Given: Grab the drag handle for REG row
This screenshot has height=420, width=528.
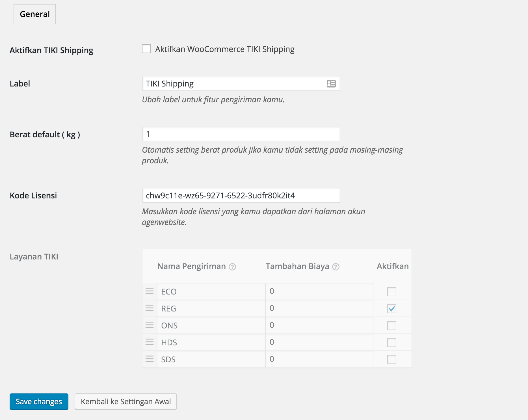Looking at the screenshot, I should 150,308.
